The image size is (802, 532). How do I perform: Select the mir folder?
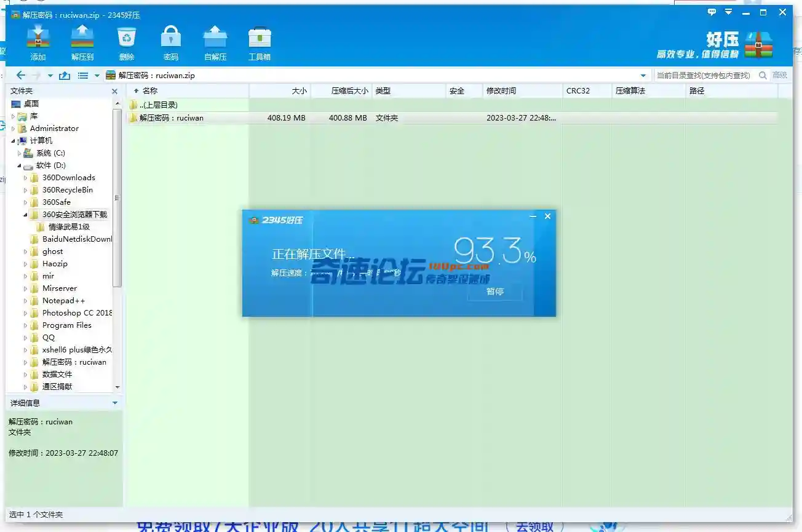[x=49, y=276]
